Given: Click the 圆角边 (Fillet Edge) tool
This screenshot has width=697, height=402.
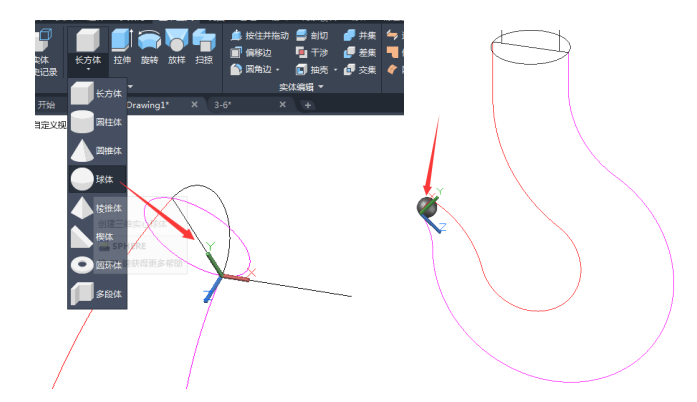Looking at the screenshot, I should coord(251,69).
